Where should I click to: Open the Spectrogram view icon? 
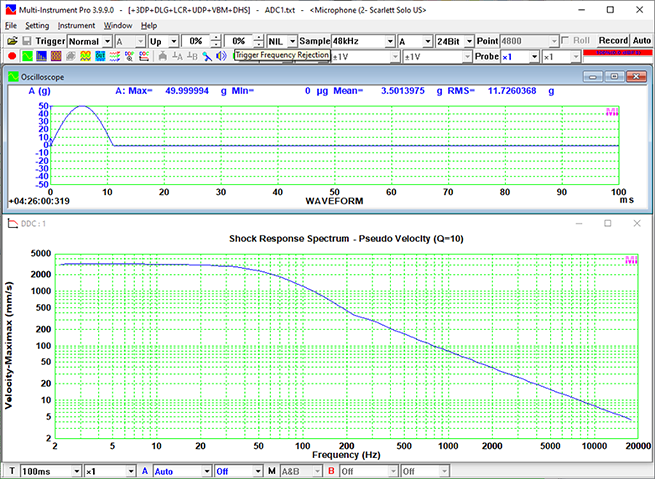click(57, 56)
